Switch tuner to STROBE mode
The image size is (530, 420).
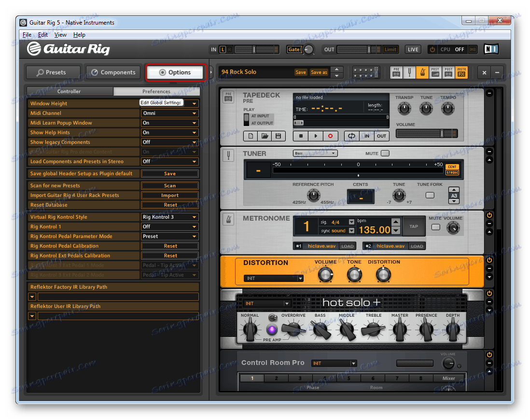click(452, 172)
